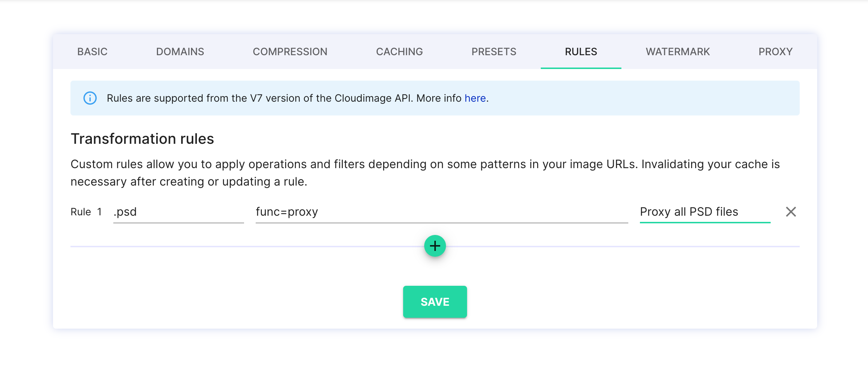Edit the "Proxy all PSD files" description field
The image size is (868, 390).
click(x=705, y=212)
